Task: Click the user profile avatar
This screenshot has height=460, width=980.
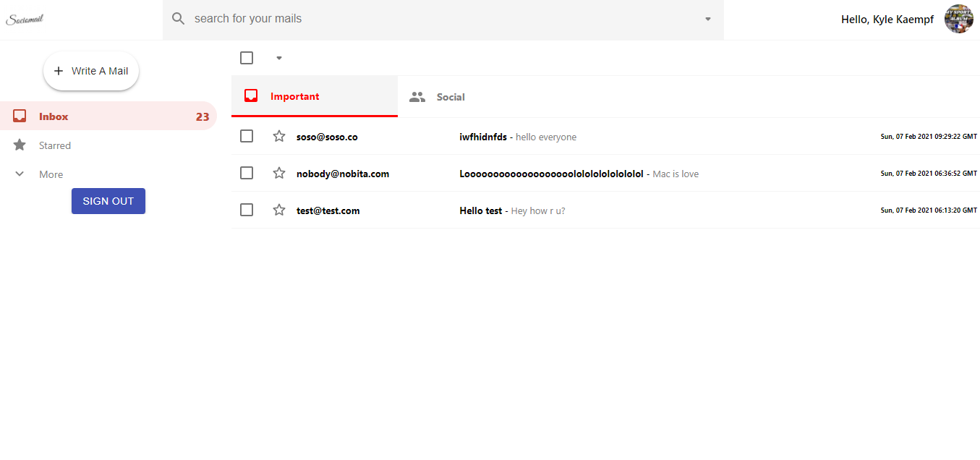Action: click(x=959, y=20)
